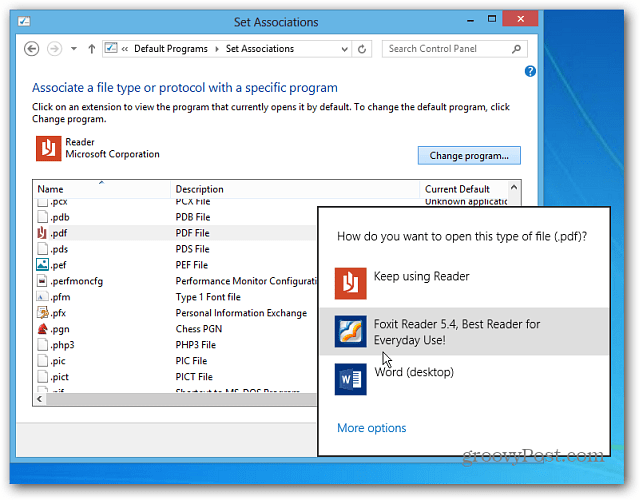Select the .pic extension name
This screenshot has height=500, width=640.
pos(58,361)
